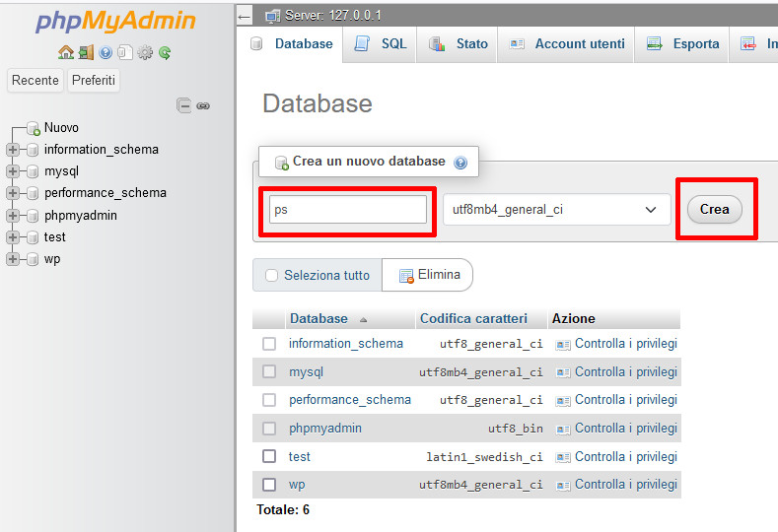
Task: Open information_schema in the navigation tree
Action: [x=102, y=150]
